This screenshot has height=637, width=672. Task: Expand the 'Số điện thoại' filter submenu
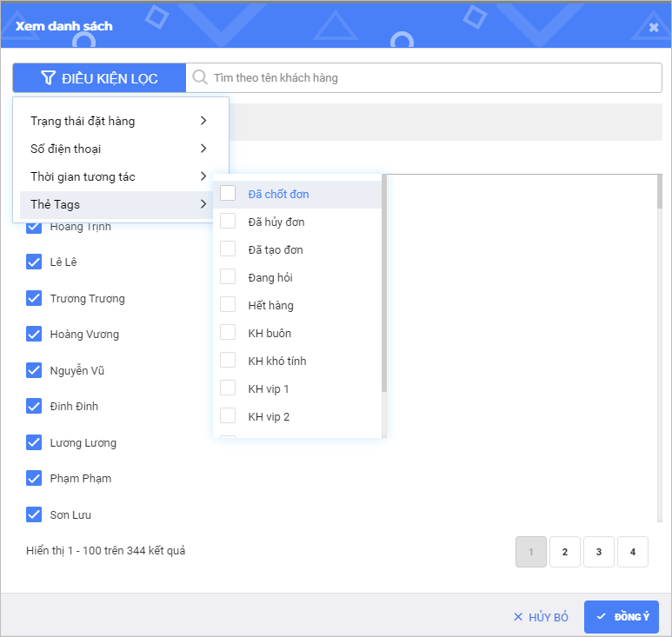click(120, 149)
